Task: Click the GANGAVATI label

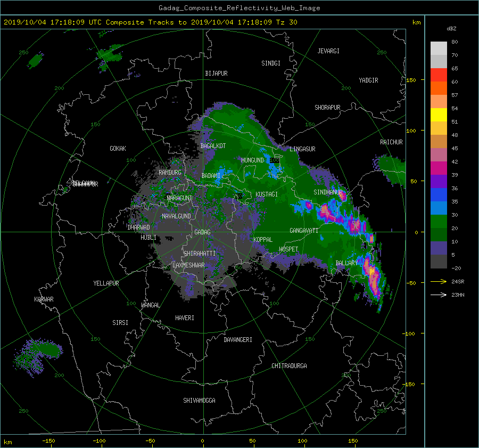Action: (x=304, y=231)
